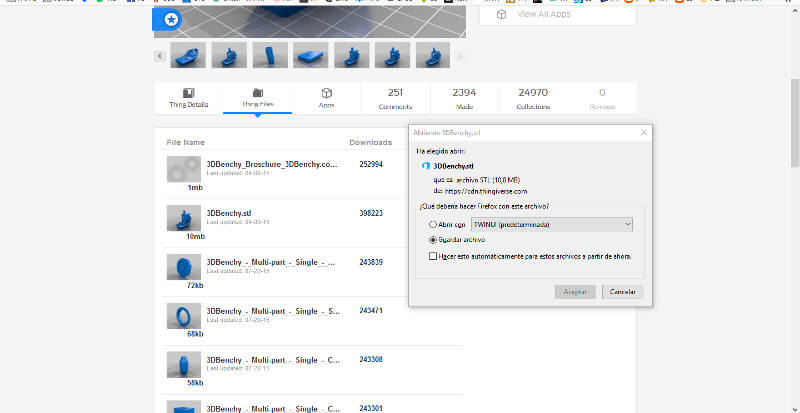Close the Abriendo 3DBenchy.stl dialog
800x413 pixels.
click(x=643, y=132)
